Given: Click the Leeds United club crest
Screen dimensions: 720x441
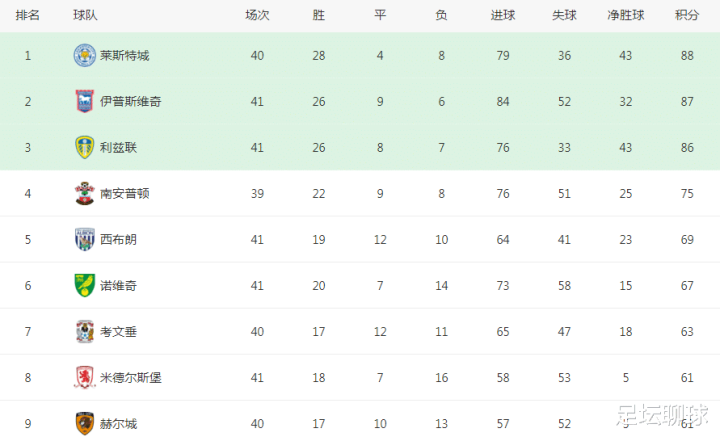Looking at the screenshot, I should coord(84,147).
